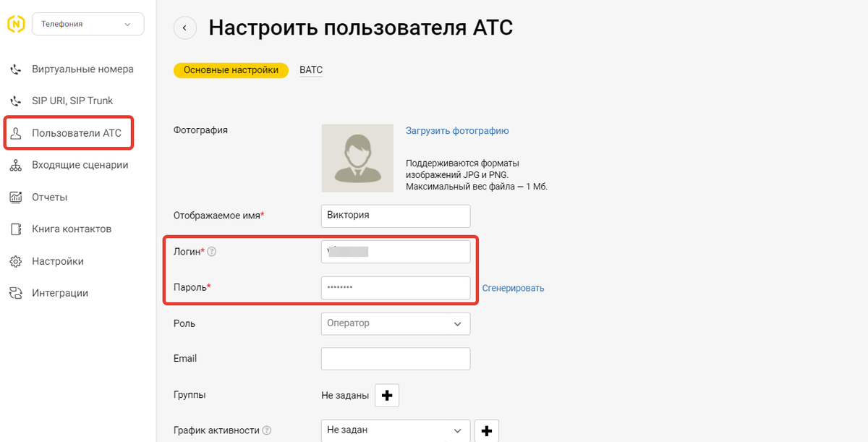Open Виртуальные номера menu item
868x442 pixels.
(x=82, y=69)
